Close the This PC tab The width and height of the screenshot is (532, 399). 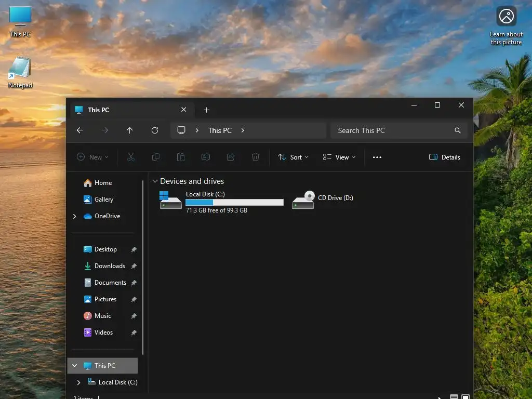(183, 110)
